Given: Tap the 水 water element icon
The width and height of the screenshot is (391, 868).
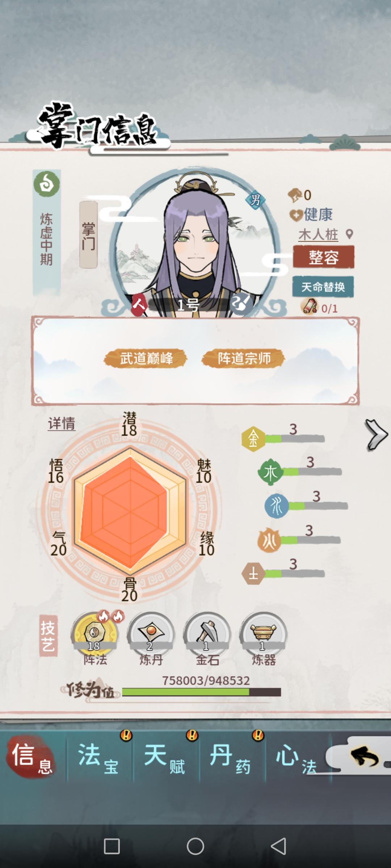Looking at the screenshot, I should point(277,506).
